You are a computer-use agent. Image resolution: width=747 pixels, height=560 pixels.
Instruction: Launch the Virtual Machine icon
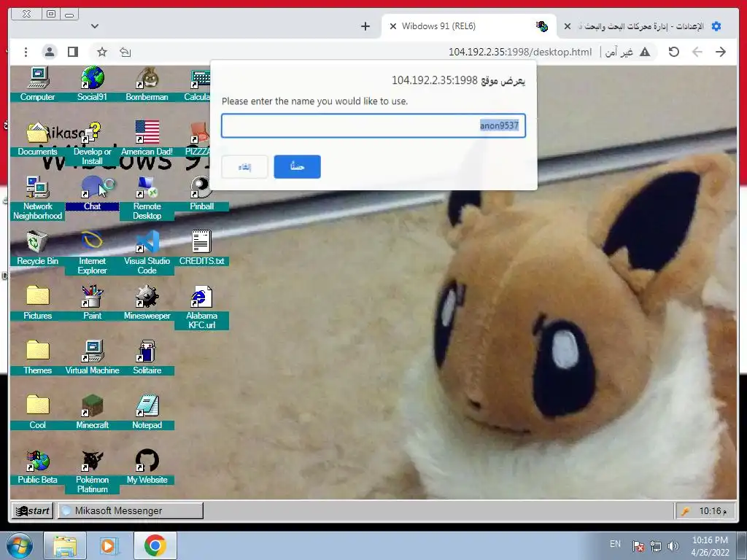92,357
